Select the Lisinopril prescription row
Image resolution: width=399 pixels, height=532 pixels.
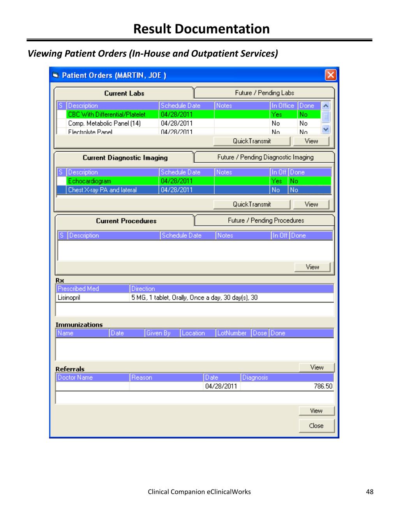pyautogui.click(x=69, y=298)
